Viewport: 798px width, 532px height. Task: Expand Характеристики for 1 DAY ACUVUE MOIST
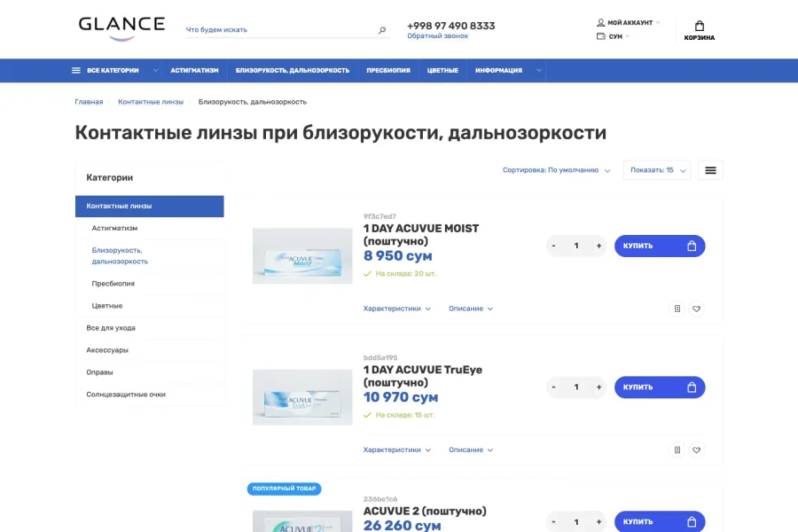click(397, 309)
